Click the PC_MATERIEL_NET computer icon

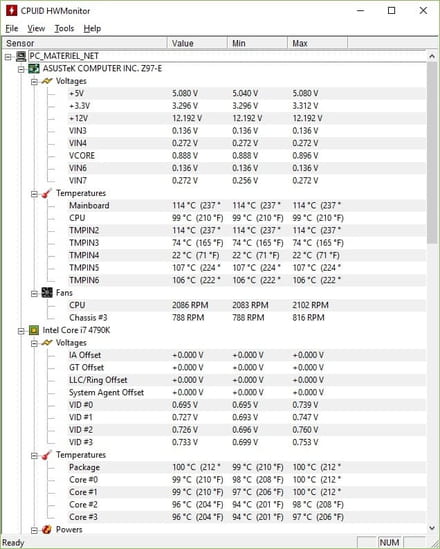[x=21, y=56]
